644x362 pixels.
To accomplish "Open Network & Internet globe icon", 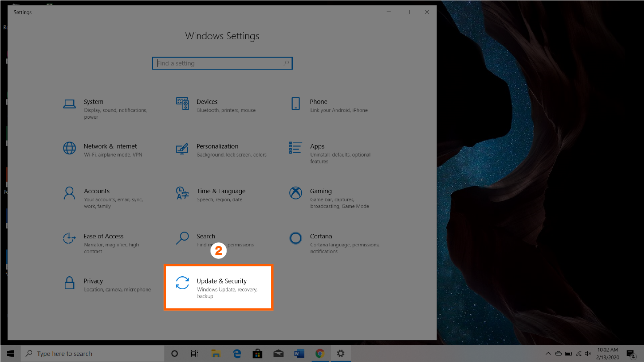I will click(x=69, y=148).
